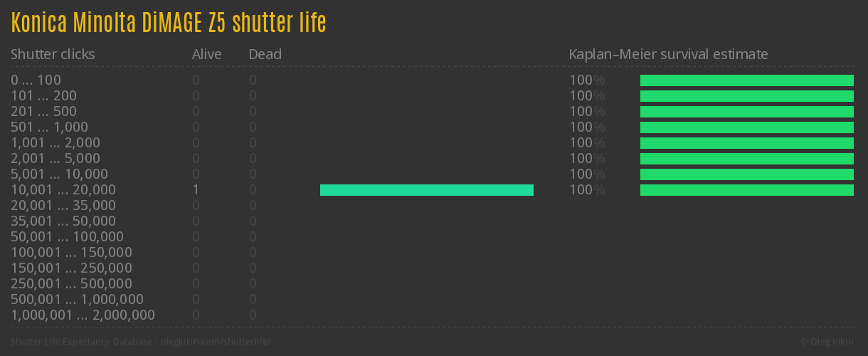Click the © Oleg Kikin credit
The width and height of the screenshot is (868, 356).
(827, 342)
